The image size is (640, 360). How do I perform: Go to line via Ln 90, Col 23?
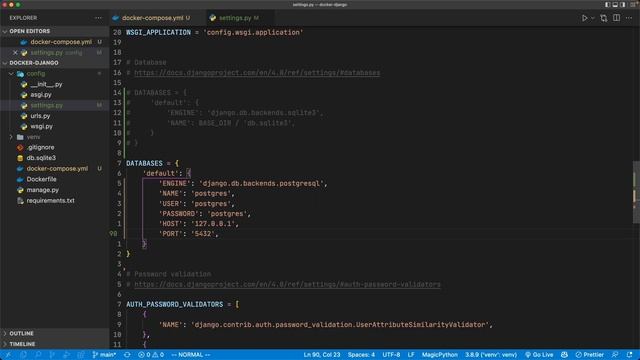tap(322, 355)
